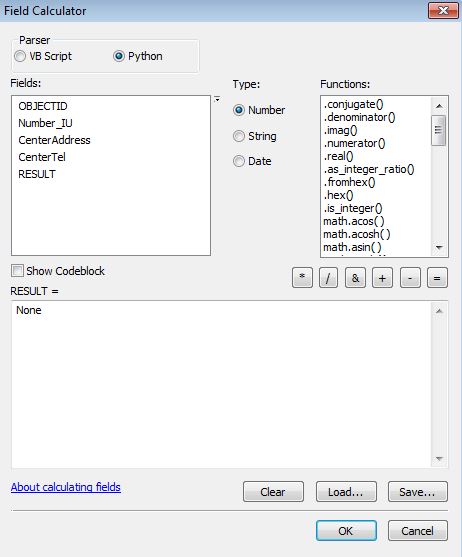Select the CenterAddress field
462x557 pixels.
click(54, 140)
